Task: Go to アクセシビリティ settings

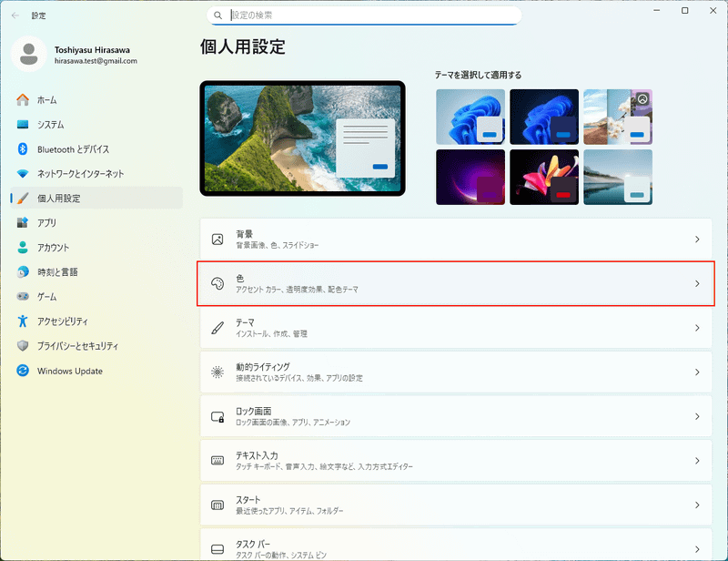Action: pos(73,321)
